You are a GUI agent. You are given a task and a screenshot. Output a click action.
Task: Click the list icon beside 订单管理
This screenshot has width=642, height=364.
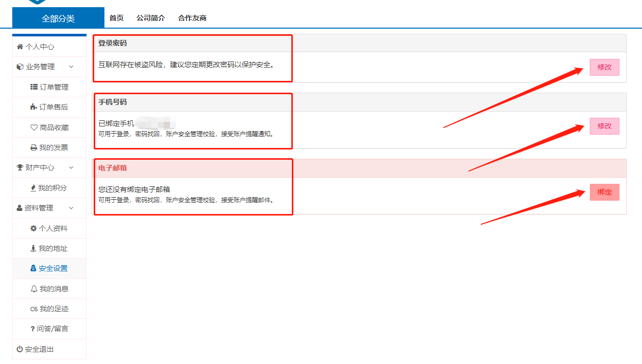[34, 87]
